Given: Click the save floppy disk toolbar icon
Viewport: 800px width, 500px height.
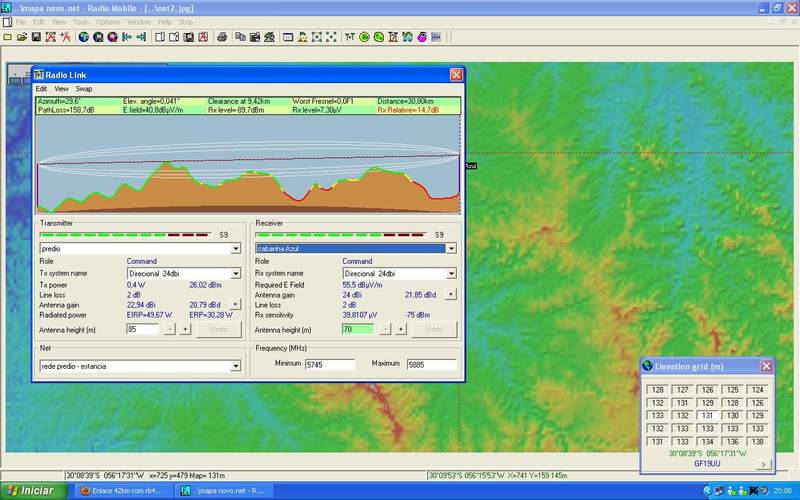Looking at the screenshot, I should [x=36, y=37].
